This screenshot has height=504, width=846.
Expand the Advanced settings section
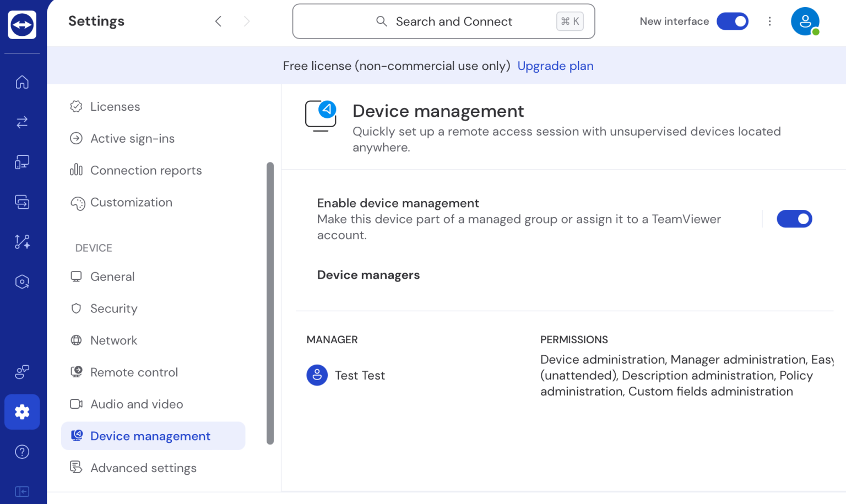[143, 468]
